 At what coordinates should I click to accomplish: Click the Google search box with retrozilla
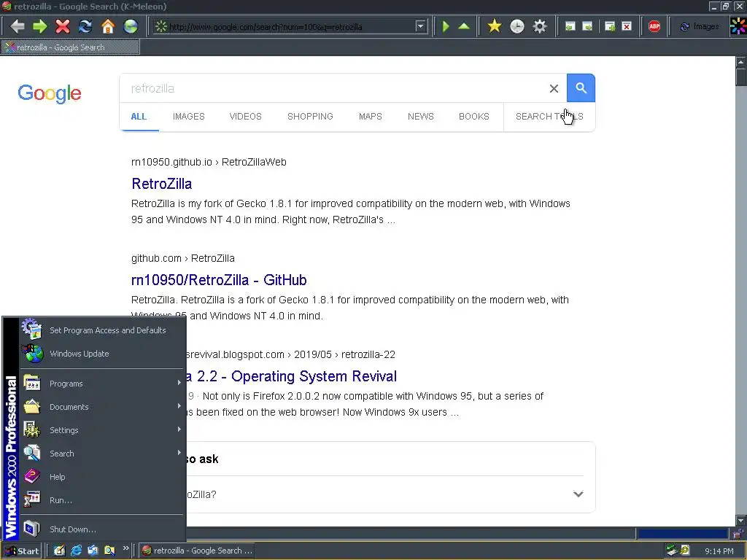[x=333, y=88]
